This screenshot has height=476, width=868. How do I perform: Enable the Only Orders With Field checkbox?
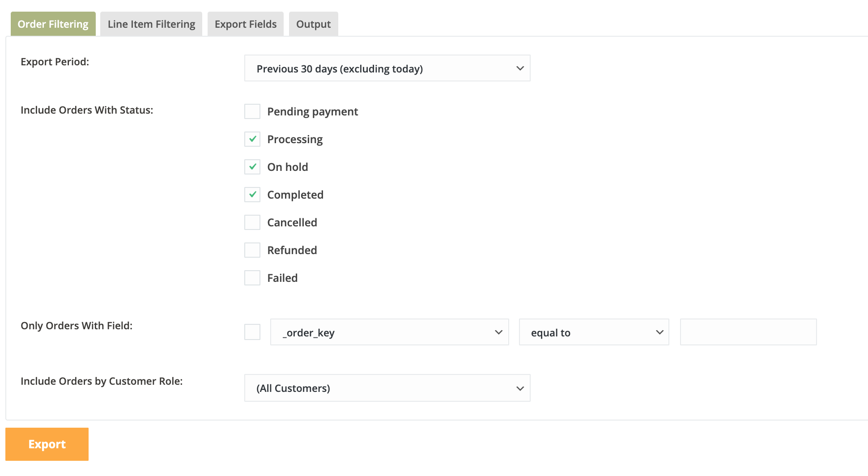pyautogui.click(x=252, y=332)
